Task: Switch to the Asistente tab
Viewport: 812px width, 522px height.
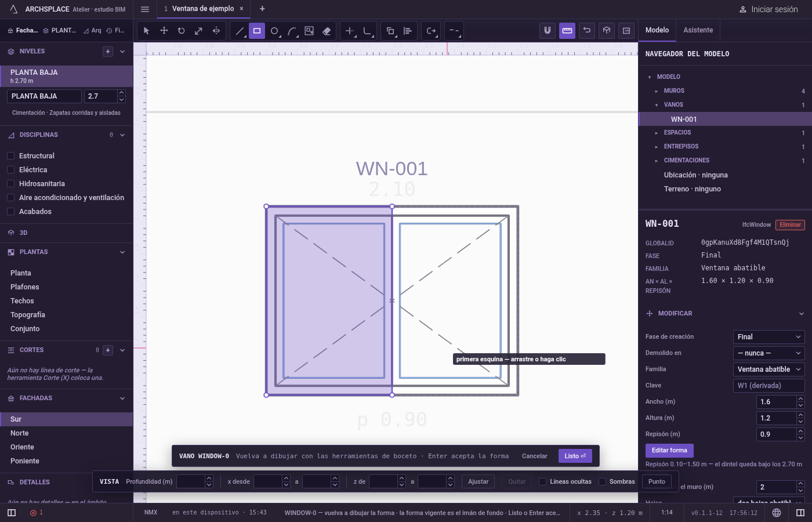Action: [698, 30]
